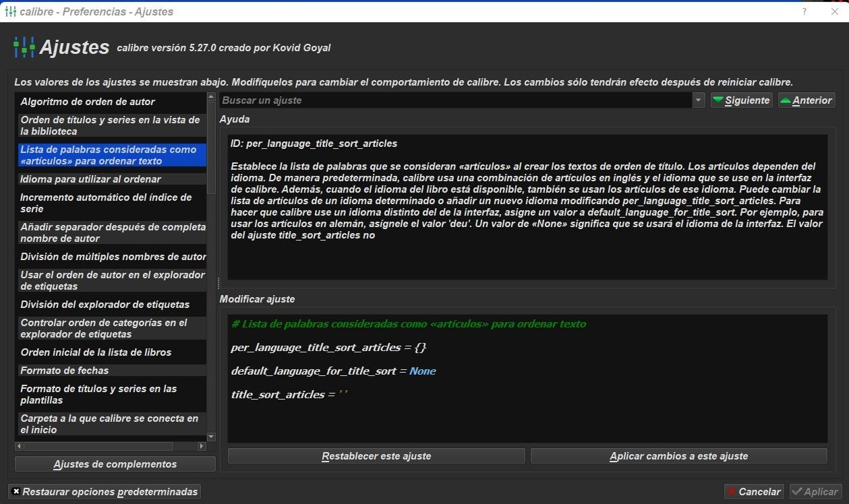Select Formato de fechas entry
The image size is (849, 504).
(x=112, y=371)
